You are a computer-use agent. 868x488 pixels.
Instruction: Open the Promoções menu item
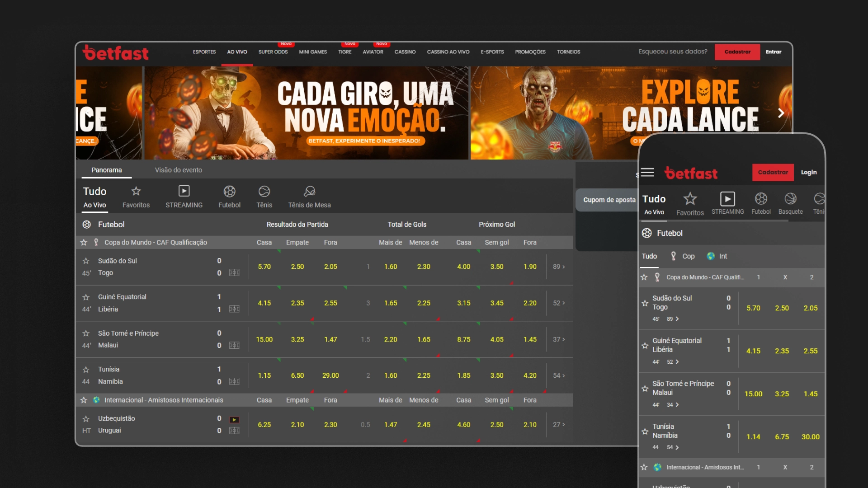pos(529,52)
